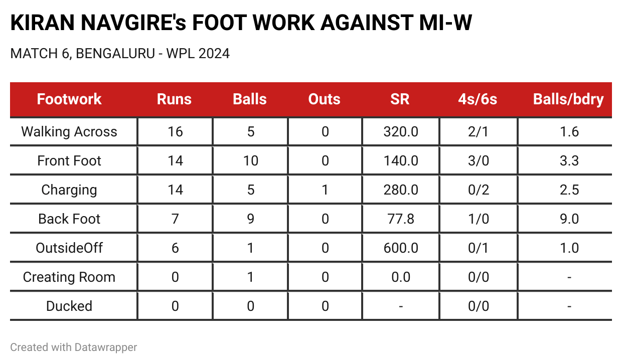This screenshot has width=622, height=364.
Task: Click the 4s/6s column header
Action: pyautogui.click(x=478, y=99)
